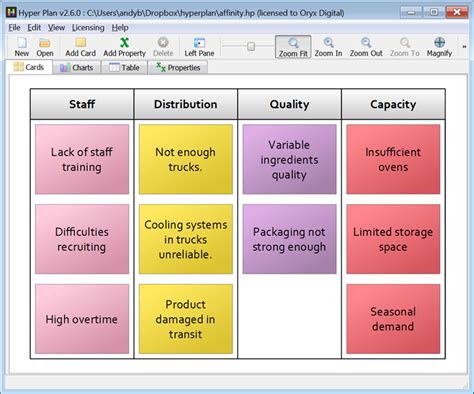Click the Distribution column header

186,104
